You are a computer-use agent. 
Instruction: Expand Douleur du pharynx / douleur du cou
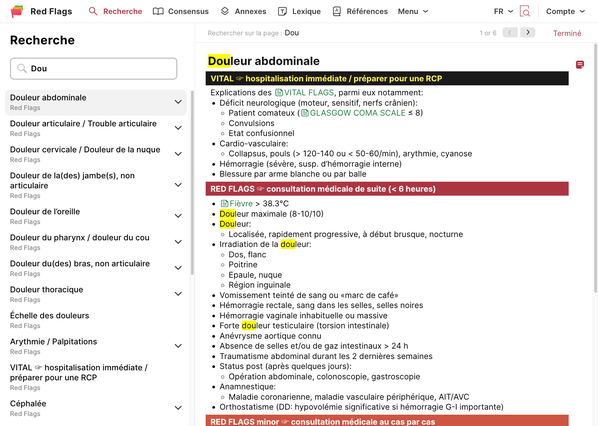click(x=178, y=242)
